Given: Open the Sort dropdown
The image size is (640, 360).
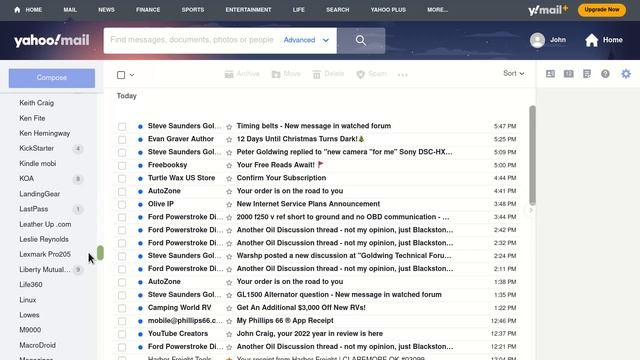Looking at the screenshot, I should click(x=513, y=73).
